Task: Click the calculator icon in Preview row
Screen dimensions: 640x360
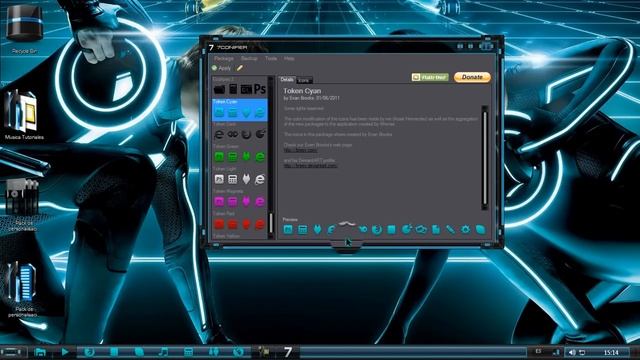Action: pyautogui.click(x=302, y=230)
